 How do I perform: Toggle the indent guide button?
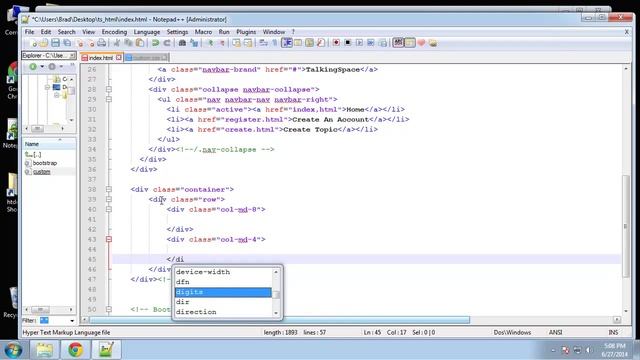287,43
